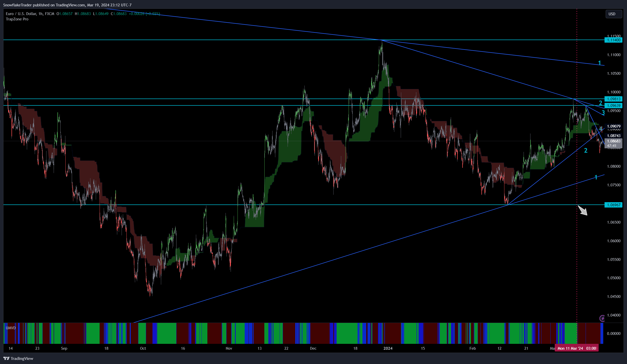Click the UMVD indicator label
Viewport: 627px width, 364px height.
11,328
